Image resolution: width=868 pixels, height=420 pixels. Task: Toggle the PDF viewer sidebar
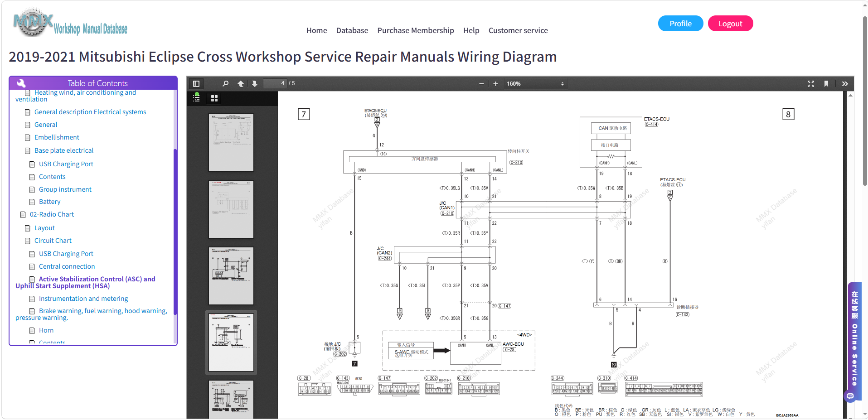tap(196, 84)
